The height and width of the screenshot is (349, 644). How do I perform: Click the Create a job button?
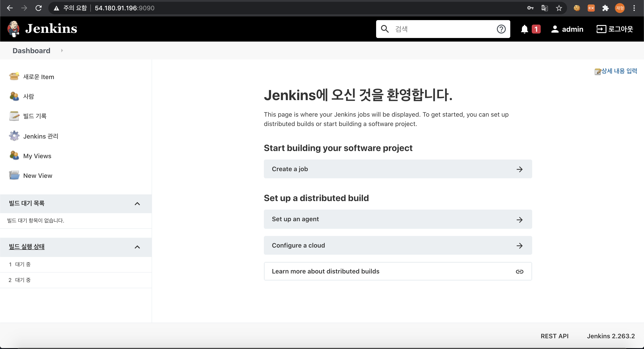coord(398,169)
